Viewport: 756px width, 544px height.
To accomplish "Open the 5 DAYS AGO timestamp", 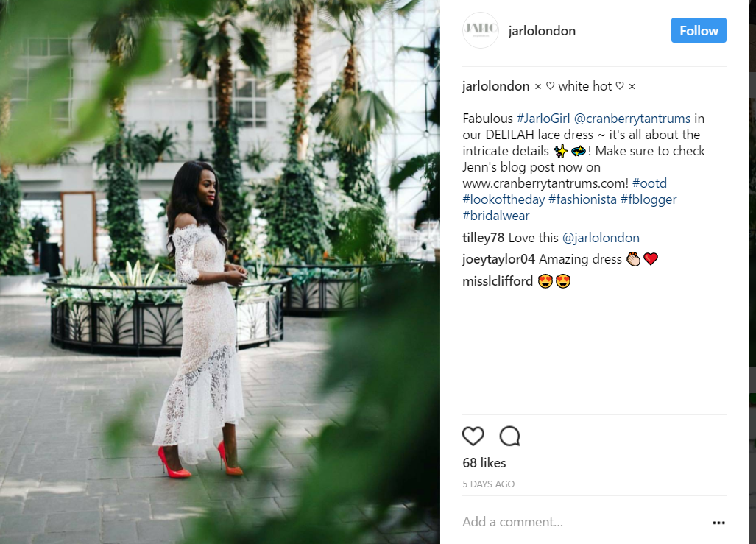I will click(488, 484).
